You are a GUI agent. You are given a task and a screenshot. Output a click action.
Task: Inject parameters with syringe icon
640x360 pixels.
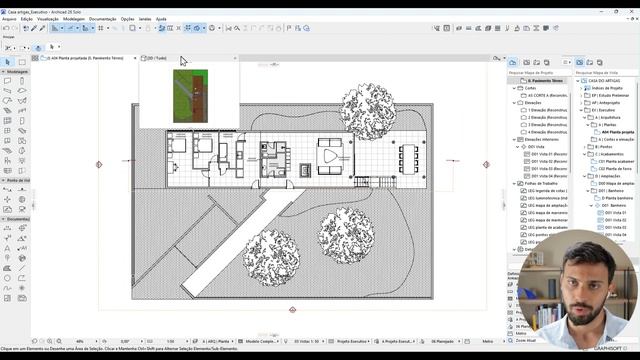coord(42,28)
